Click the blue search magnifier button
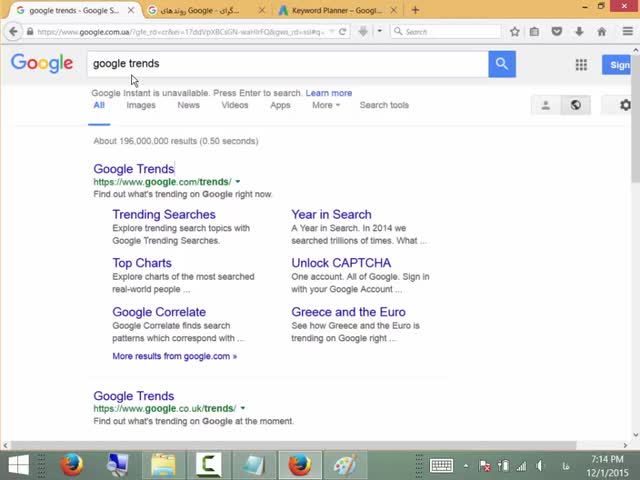Screen dimensions: 640x480 coord(502,64)
